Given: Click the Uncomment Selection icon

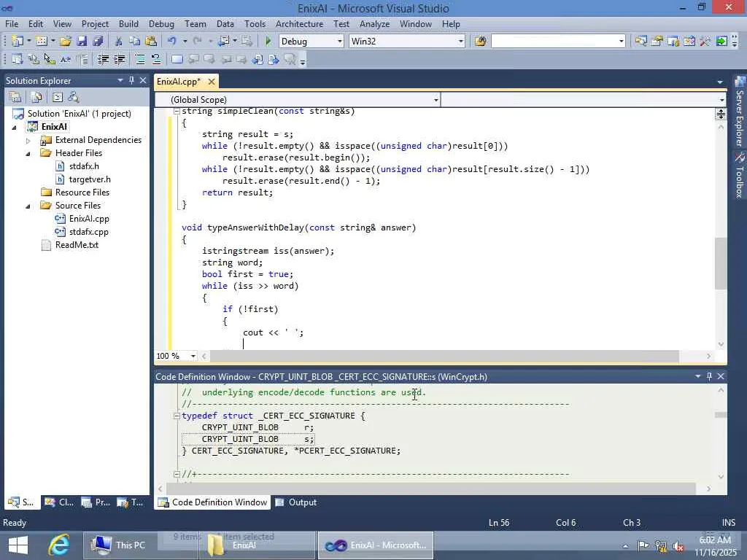Looking at the screenshot, I should click(156, 60).
